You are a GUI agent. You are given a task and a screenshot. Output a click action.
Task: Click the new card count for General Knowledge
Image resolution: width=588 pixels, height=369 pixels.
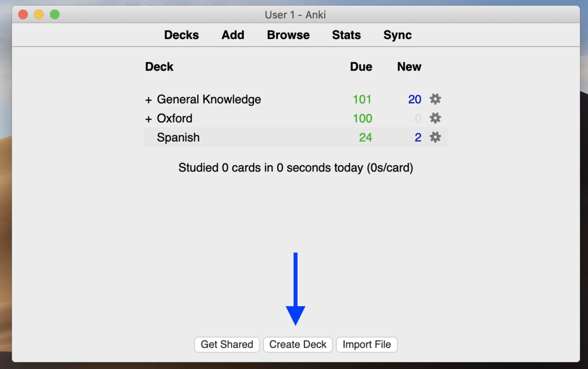(x=414, y=99)
